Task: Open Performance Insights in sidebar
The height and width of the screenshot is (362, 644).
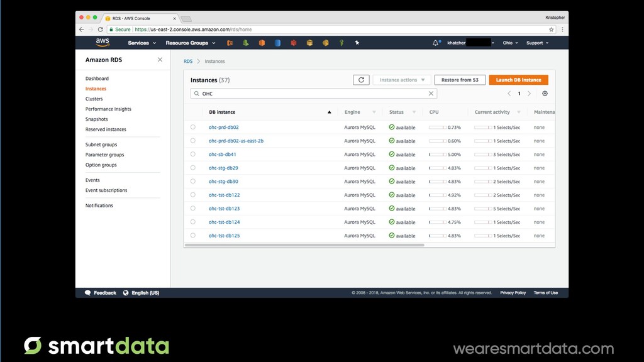Action: [x=108, y=109]
